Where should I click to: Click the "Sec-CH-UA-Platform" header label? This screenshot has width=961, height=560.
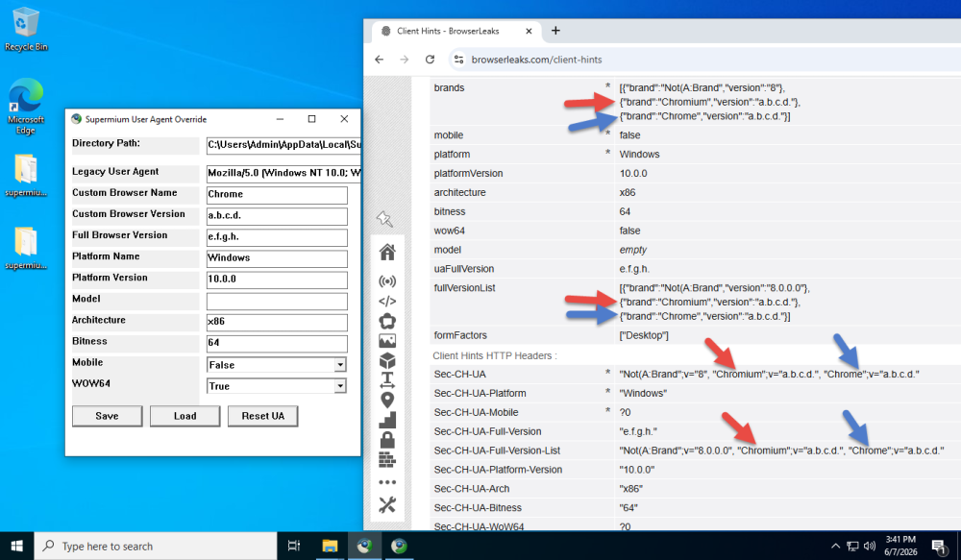click(x=480, y=394)
